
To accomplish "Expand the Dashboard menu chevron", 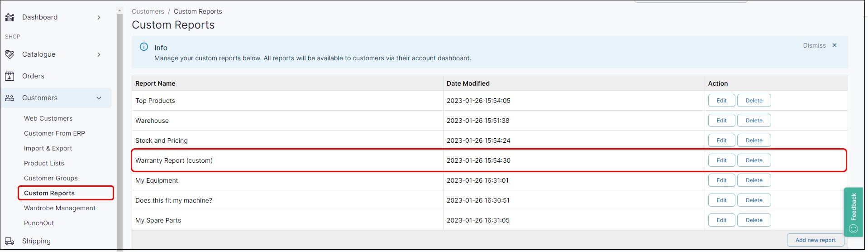I will pos(99,17).
